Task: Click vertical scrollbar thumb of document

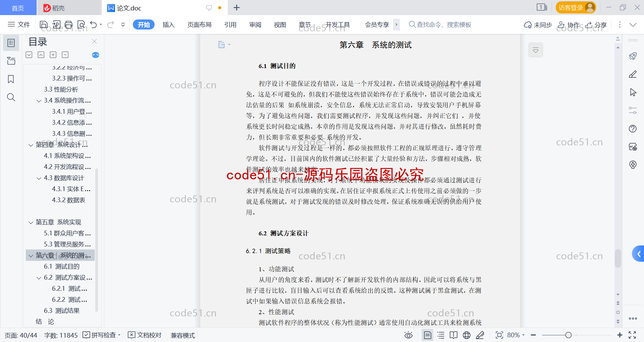Action: coord(618,258)
